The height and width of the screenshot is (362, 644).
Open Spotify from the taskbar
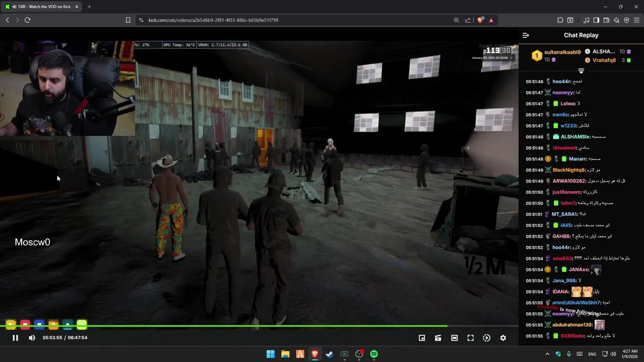tap(374, 354)
